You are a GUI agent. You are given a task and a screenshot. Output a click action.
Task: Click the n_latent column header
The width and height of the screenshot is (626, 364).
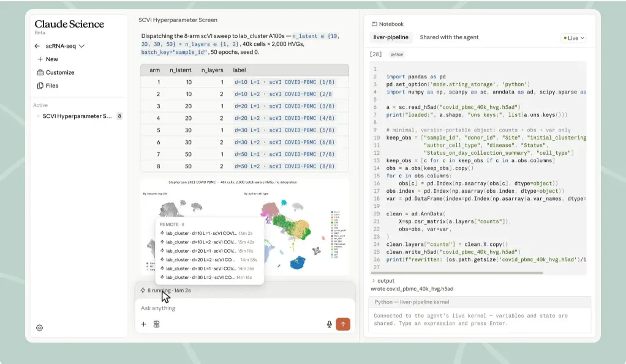tap(181, 70)
